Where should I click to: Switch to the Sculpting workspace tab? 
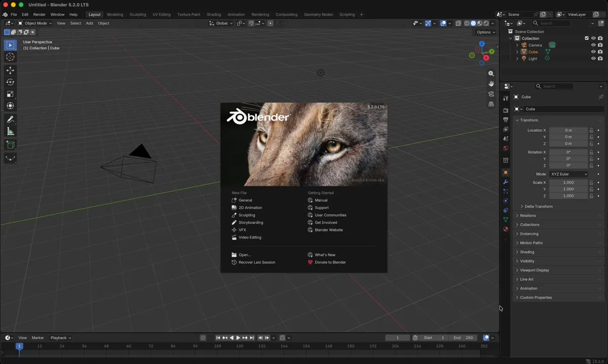pos(138,15)
